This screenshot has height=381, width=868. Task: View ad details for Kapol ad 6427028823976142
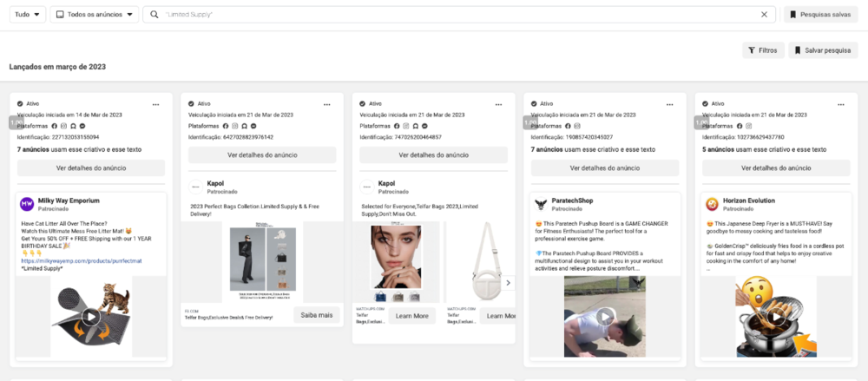tap(262, 155)
